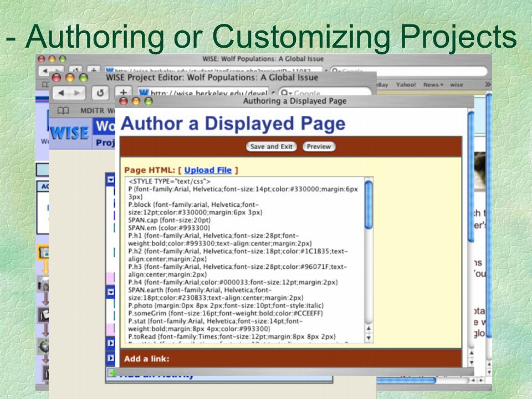The width and height of the screenshot is (532, 399).
Task: Click the Wolf Populations horizontal scrollbar thumb
Action: click(x=406, y=380)
